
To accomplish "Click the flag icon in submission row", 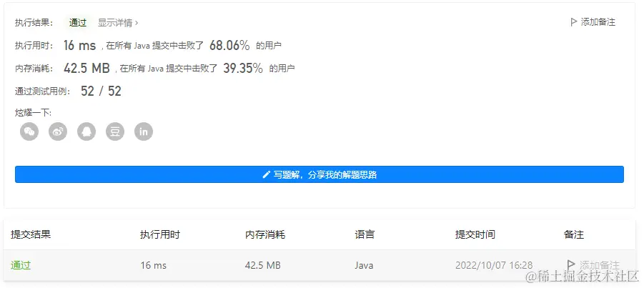I will (x=570, y=264).
